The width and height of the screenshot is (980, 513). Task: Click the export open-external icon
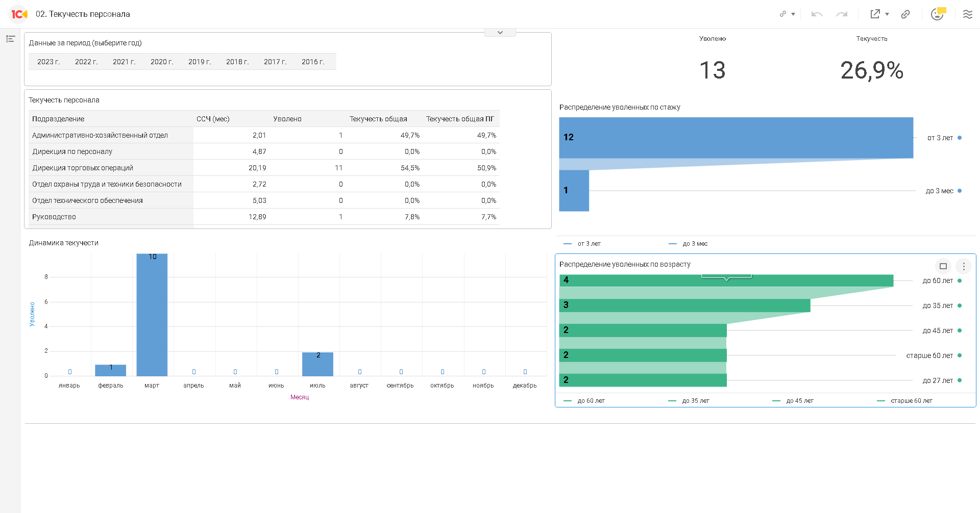click(875, 14)
